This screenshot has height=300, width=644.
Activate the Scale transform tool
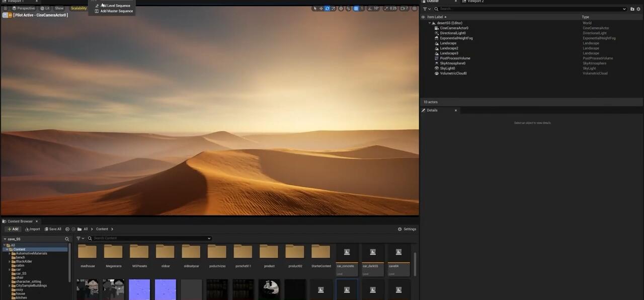point(333,9)
